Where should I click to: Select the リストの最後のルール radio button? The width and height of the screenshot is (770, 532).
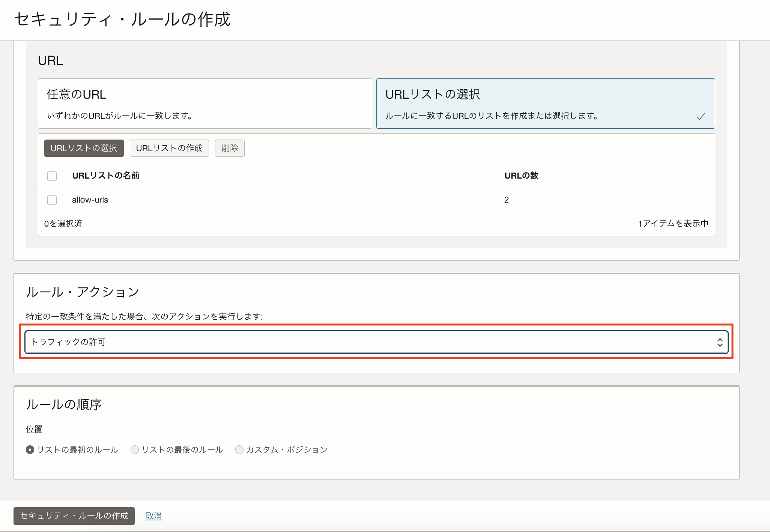tap(135, 449)
